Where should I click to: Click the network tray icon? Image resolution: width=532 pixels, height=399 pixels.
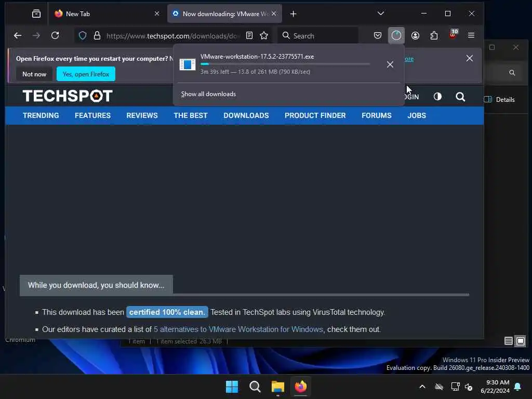tap(455, 387)
